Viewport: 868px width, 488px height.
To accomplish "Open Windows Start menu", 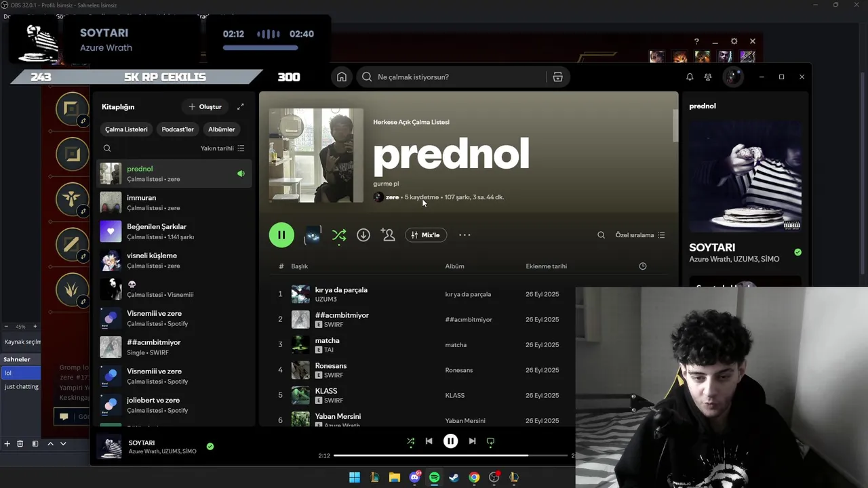I will pos(355,477).
